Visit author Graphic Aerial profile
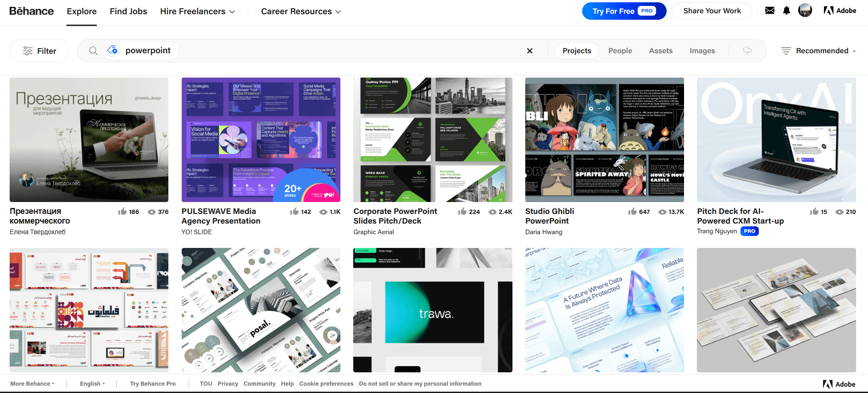Image resolution: width=868 pixels, height=393 pixels. (373, 232)
